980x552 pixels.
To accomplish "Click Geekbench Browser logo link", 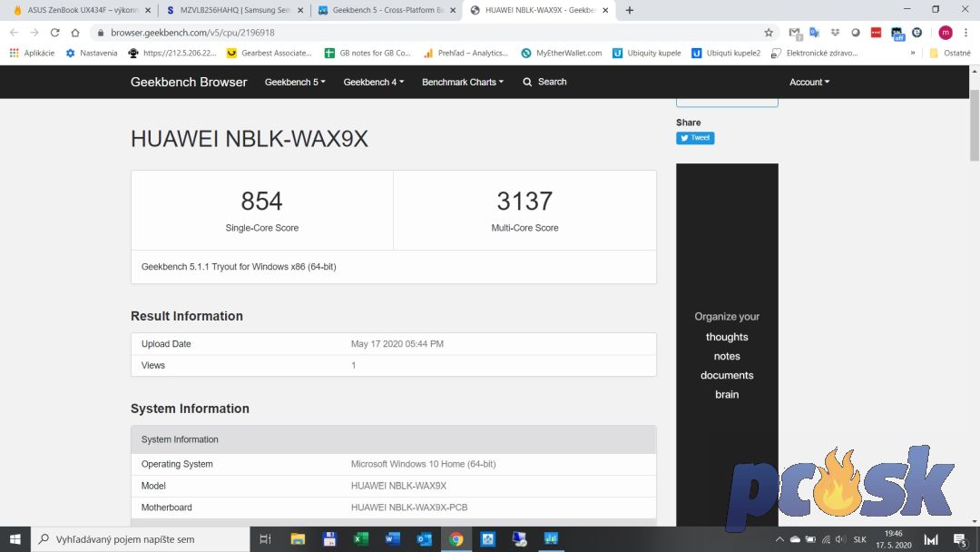I will (189, 82).
